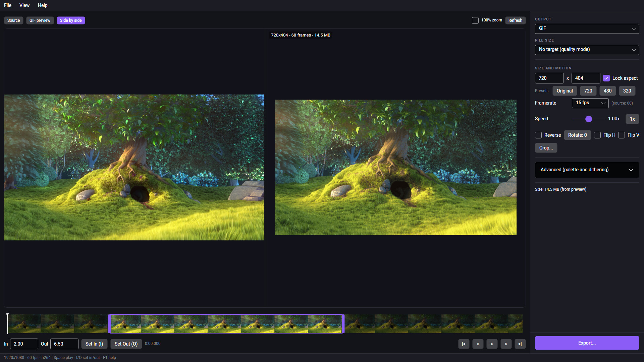This screenshot has width=644, height=362.
Task: Click the timeline selection's right trim handle
Action: [x=343, y=324]
